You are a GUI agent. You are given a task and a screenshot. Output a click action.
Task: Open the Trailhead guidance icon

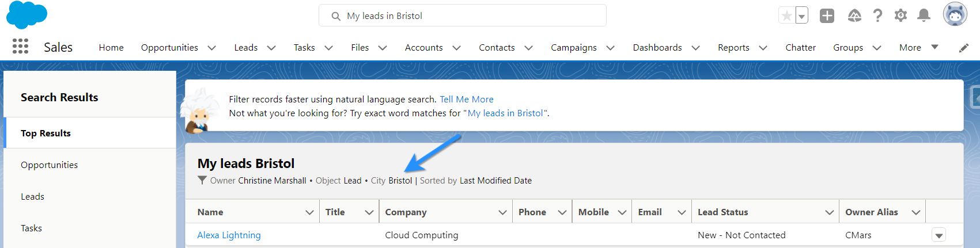(x=854, y=16)
